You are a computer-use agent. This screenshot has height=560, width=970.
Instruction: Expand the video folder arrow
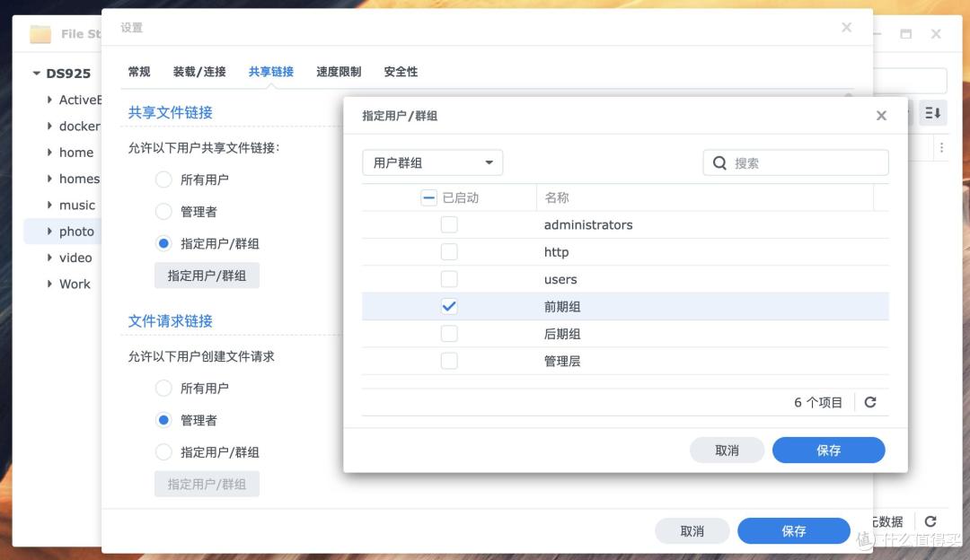[49, 258]
